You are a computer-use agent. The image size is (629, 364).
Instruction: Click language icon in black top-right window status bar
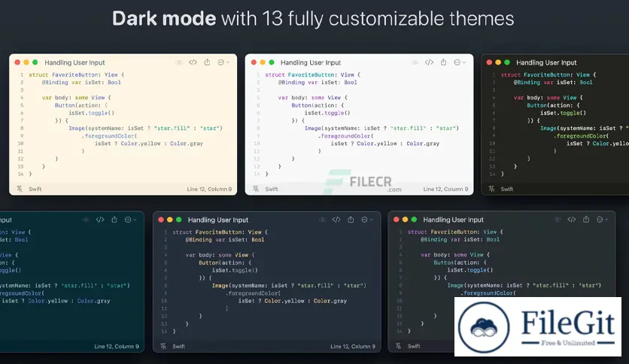coord(491,189)
